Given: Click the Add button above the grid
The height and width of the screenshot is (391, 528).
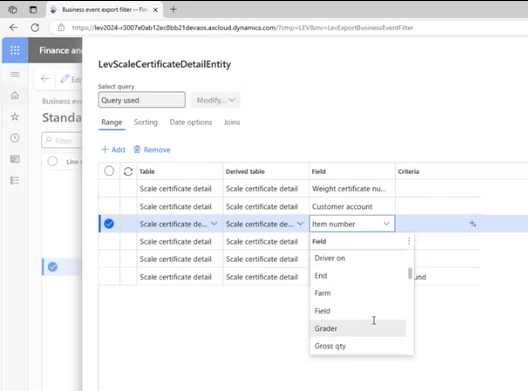Looking at the screenshot, I should point(113,150).
